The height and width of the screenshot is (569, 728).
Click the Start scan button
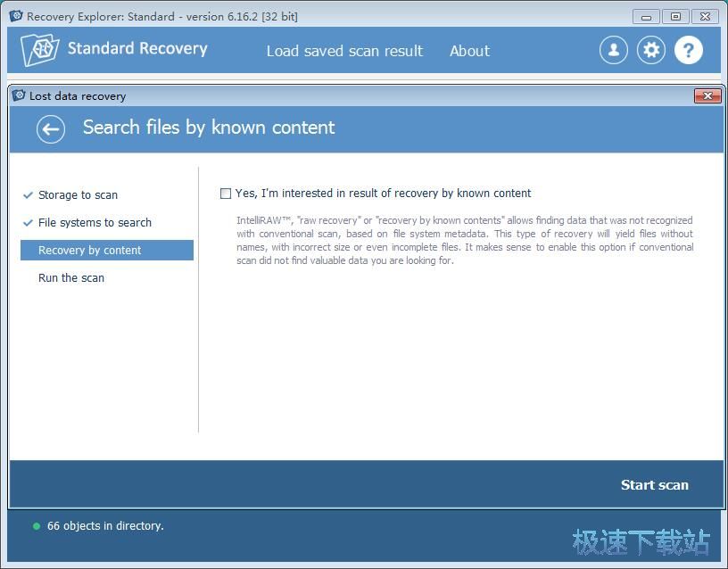(655, 485)
